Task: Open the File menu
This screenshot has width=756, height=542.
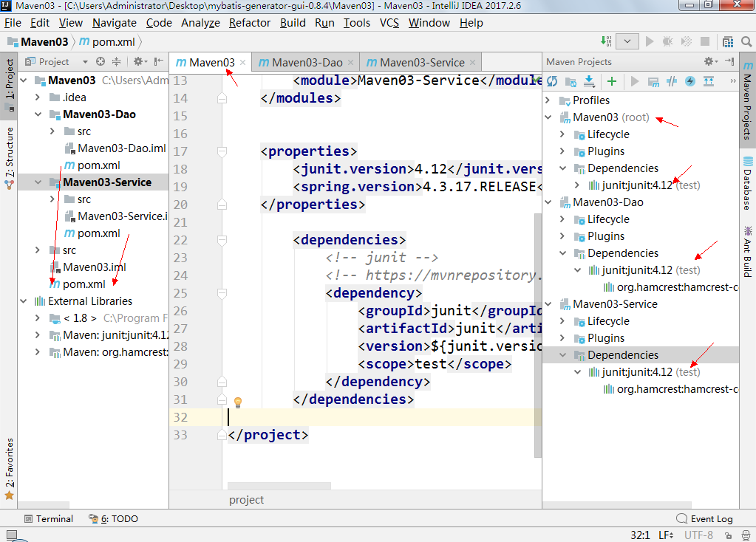Action: (x=13, y=23)
